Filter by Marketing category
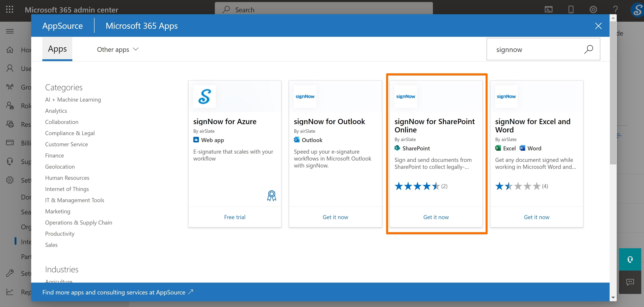The width and height of the screenshot is (644, 307). (x=57, y=211)
